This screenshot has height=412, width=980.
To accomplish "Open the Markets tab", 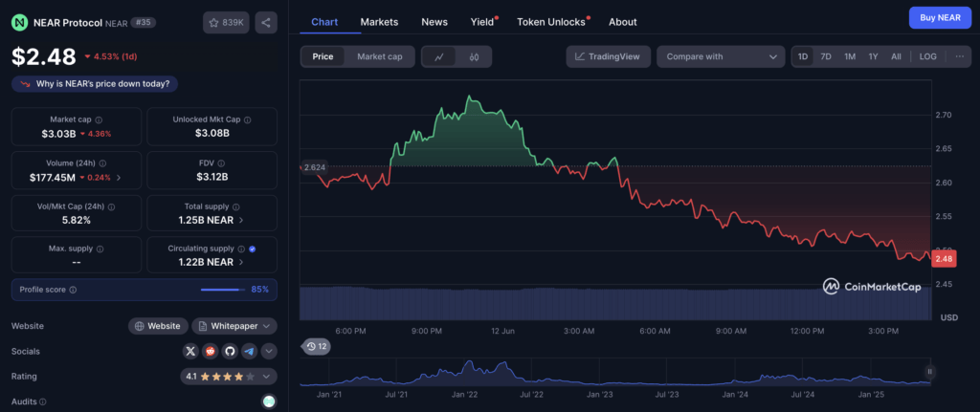I will [x=379, y=22].
